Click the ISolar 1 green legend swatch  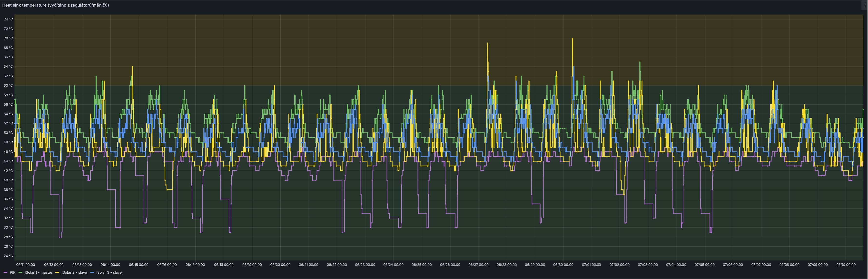click(x=20, y=272)
